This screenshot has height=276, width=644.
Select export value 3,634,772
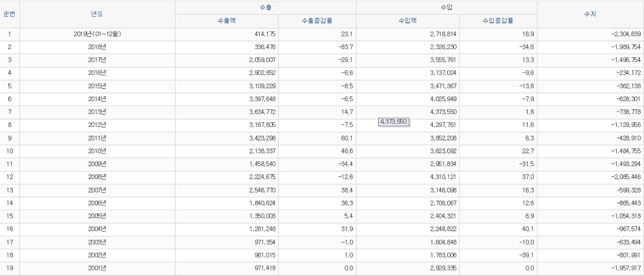point(263,112)
